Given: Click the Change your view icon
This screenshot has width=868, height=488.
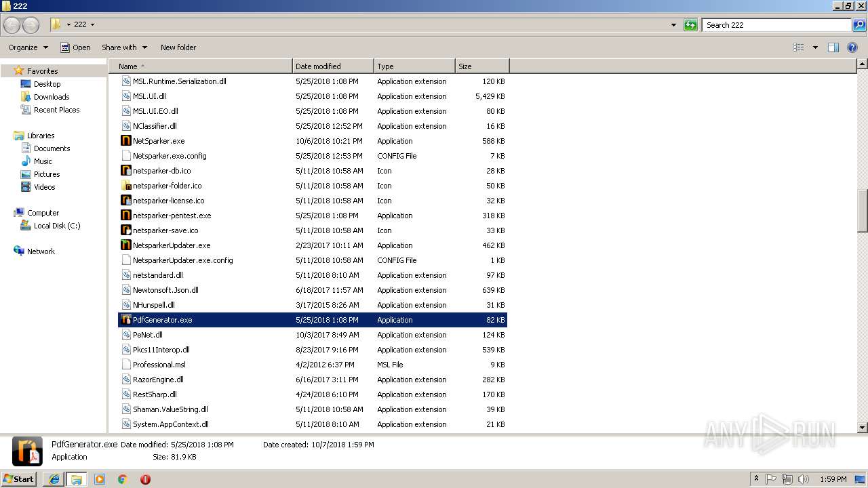Looking at the screenshot, I should pos(799,47).
